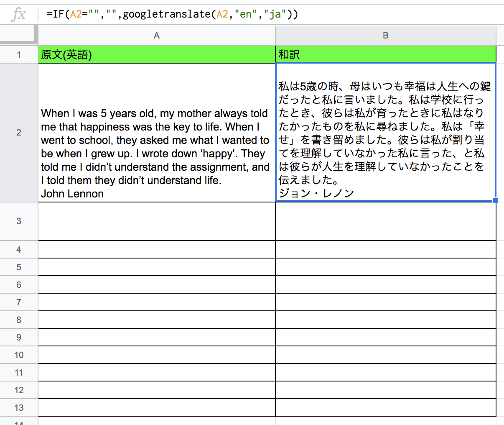This screenshot has height=425, width=504.
Task: Click empty cell A7
Action: tap(157, 302)
